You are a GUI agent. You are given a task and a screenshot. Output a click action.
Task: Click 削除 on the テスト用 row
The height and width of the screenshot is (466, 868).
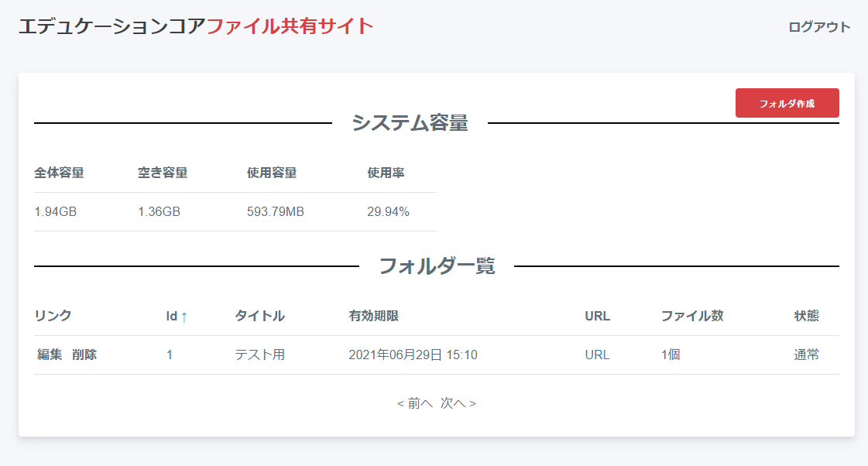point(84,355)
